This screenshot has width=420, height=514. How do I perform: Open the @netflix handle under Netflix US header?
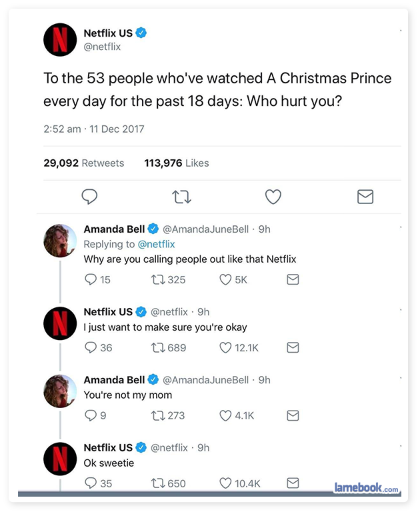click(x=102, y=47)
